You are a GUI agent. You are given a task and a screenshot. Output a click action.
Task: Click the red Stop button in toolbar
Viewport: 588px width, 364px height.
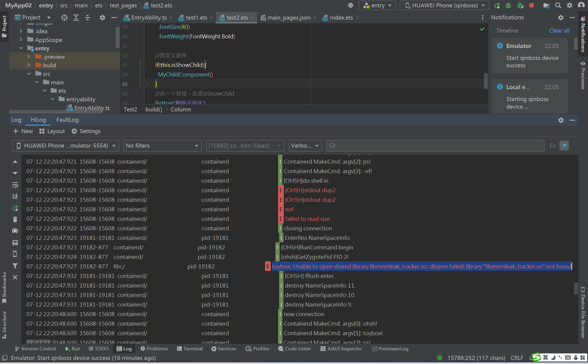(531, 5)
